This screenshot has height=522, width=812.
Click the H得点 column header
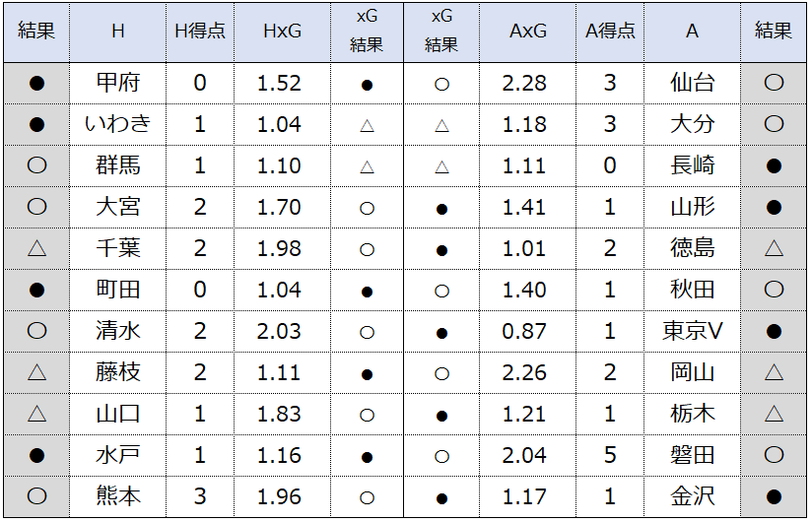coord(200,33)
